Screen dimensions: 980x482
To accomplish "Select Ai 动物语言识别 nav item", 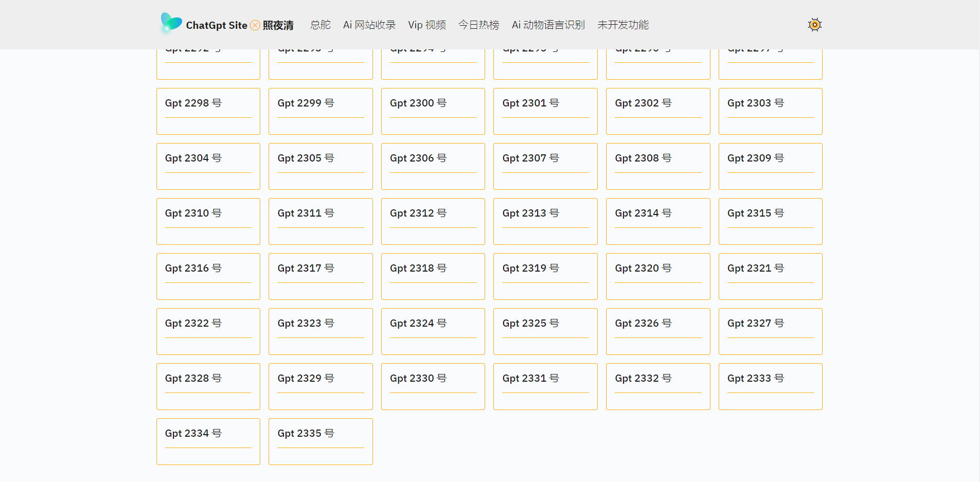I will pos(548,25).
